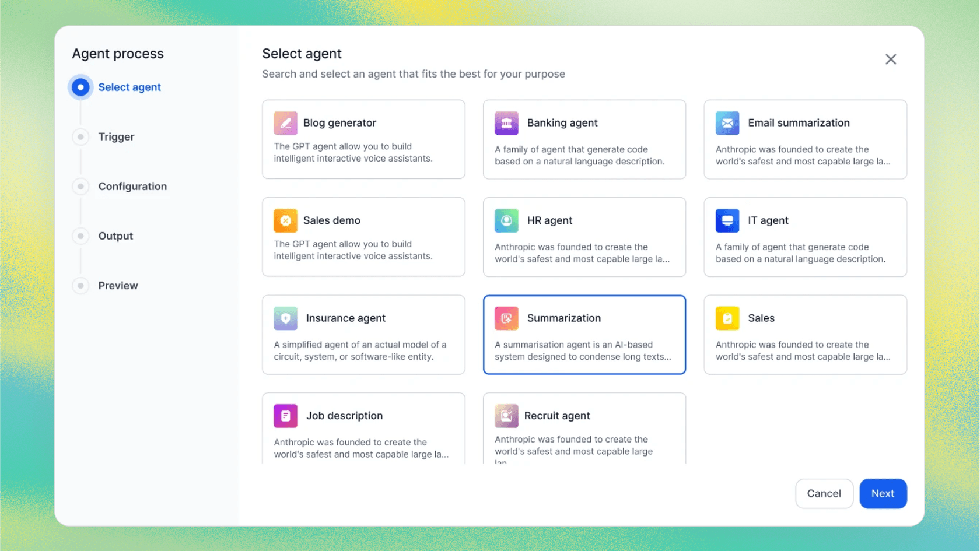Screen dimensions: 980x551
Task: Click the Next button
Action: 883,493
